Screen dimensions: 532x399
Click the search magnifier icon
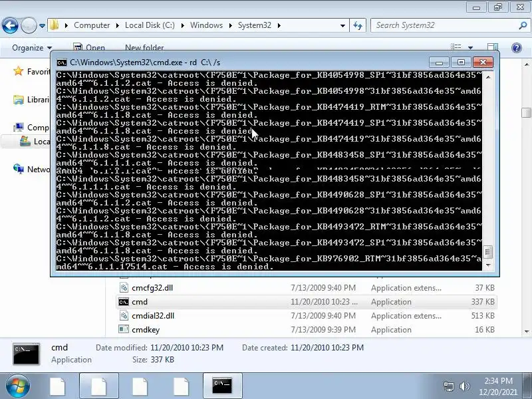523,25
